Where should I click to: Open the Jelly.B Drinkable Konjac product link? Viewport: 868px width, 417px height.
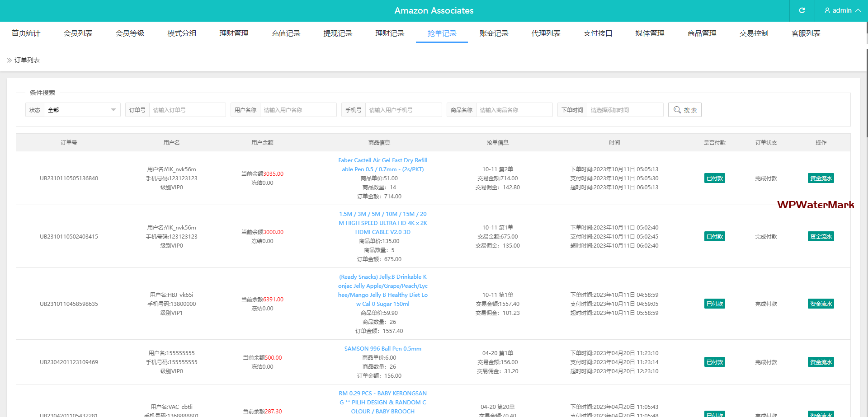(382, 290)
